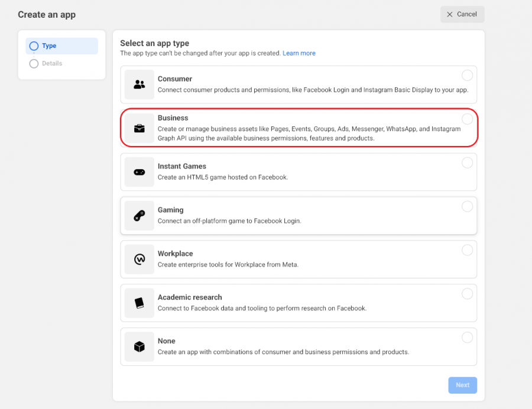The width and height of the screenshot is (532, 409).
Task: Select the Workplace radio button
Action: click(467, 250)
